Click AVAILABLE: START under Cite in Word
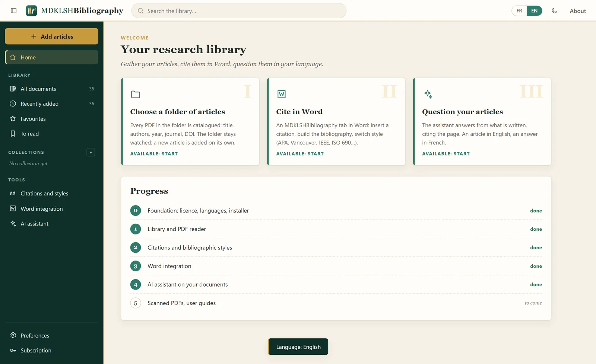 coord(300,154)
